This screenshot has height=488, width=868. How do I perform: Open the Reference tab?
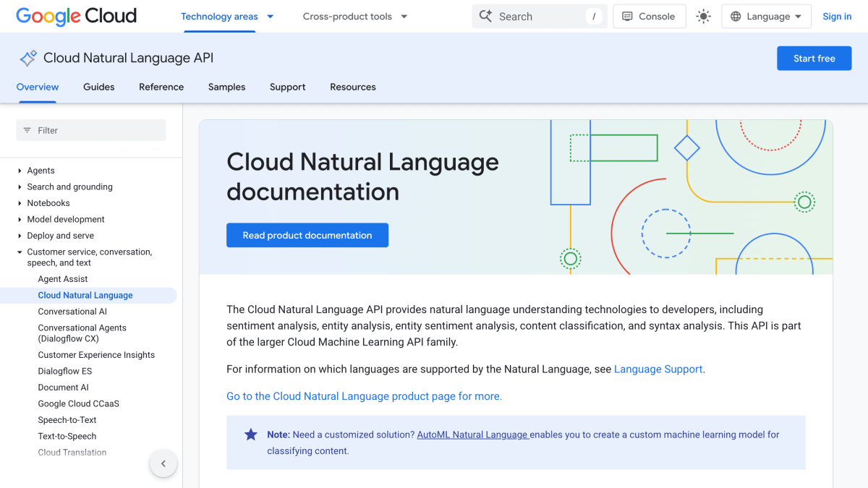point(161,87)
